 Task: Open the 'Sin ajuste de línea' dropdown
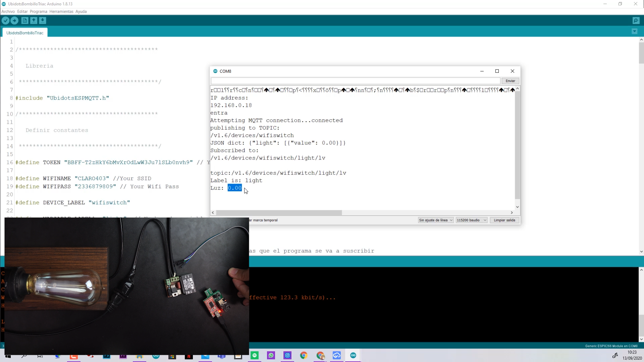[435, 220]
